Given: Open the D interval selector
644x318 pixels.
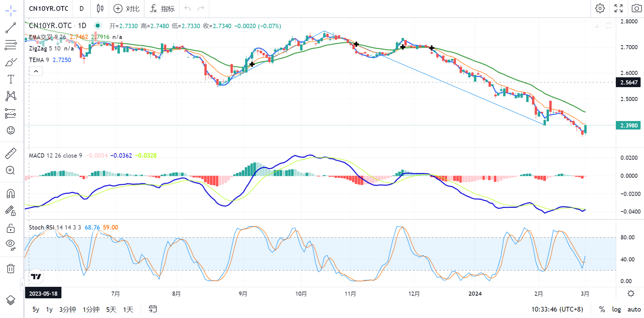Looking at the screenshot, I should coord(81,8).
